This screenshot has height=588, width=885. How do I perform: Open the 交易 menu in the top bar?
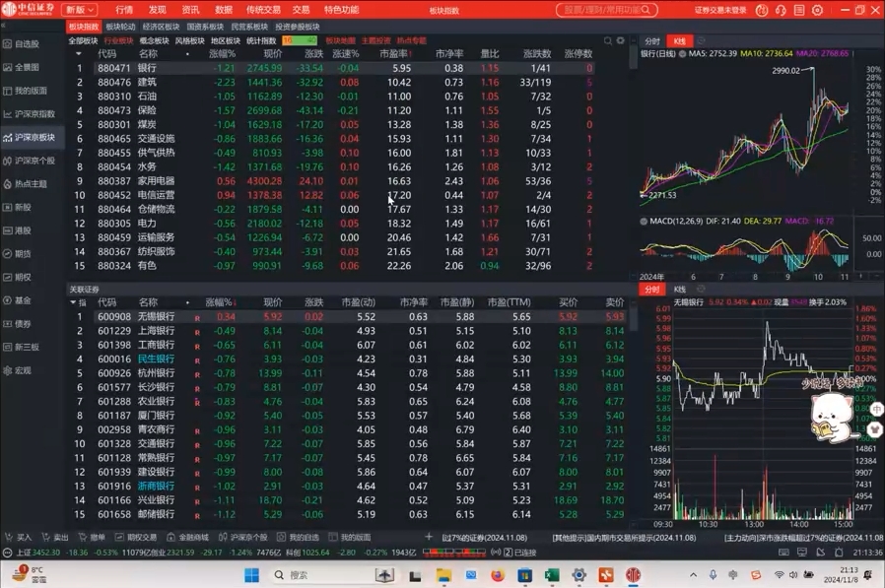pyautogui.click(x=301, y=10)
